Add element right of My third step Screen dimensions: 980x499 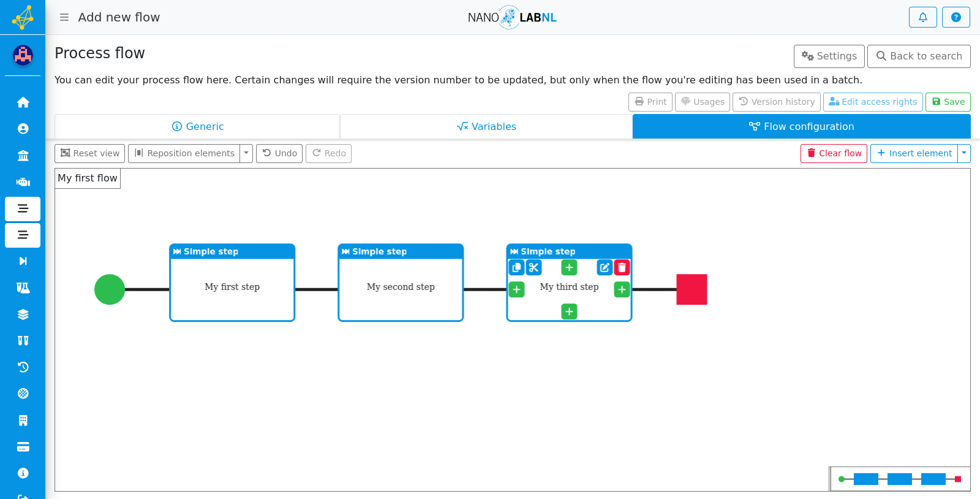click(x=622, y=289)
